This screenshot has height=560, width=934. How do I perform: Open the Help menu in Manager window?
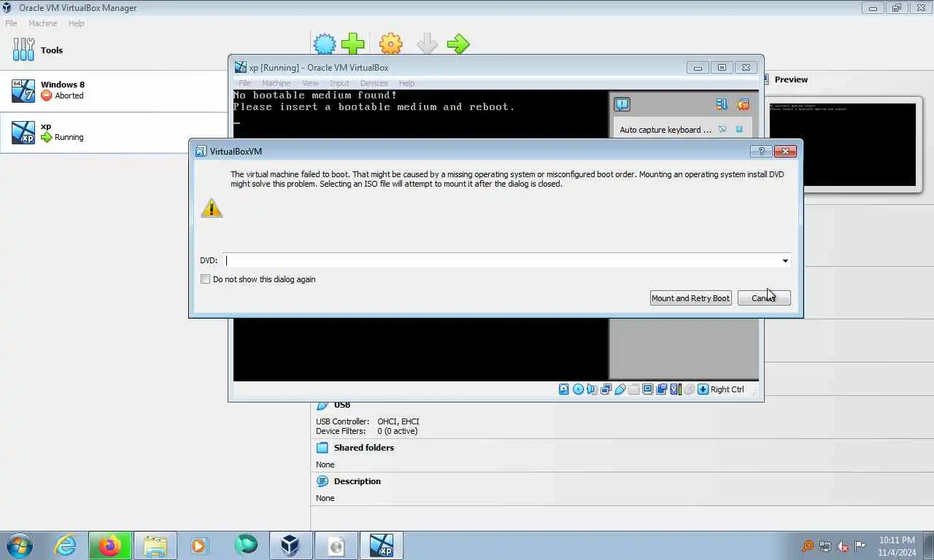tap(77, 23)
